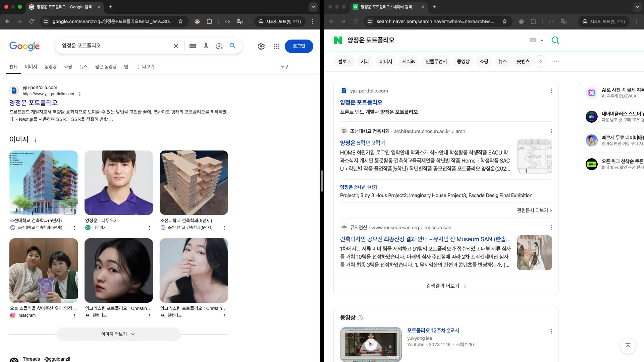Bookmark Google page with star icon
The height and width of the screenshot is (362, 644).
pyautogui.click(x=180, y=21)
